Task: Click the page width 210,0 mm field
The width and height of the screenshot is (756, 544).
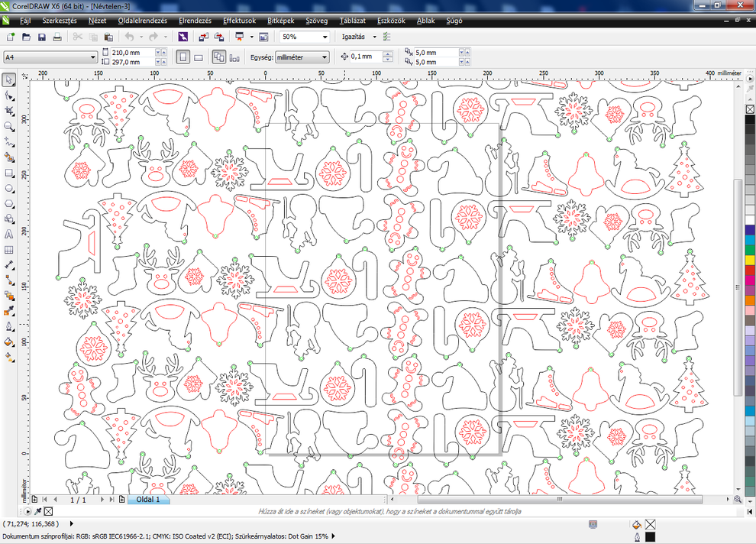Action: (133, 52)
